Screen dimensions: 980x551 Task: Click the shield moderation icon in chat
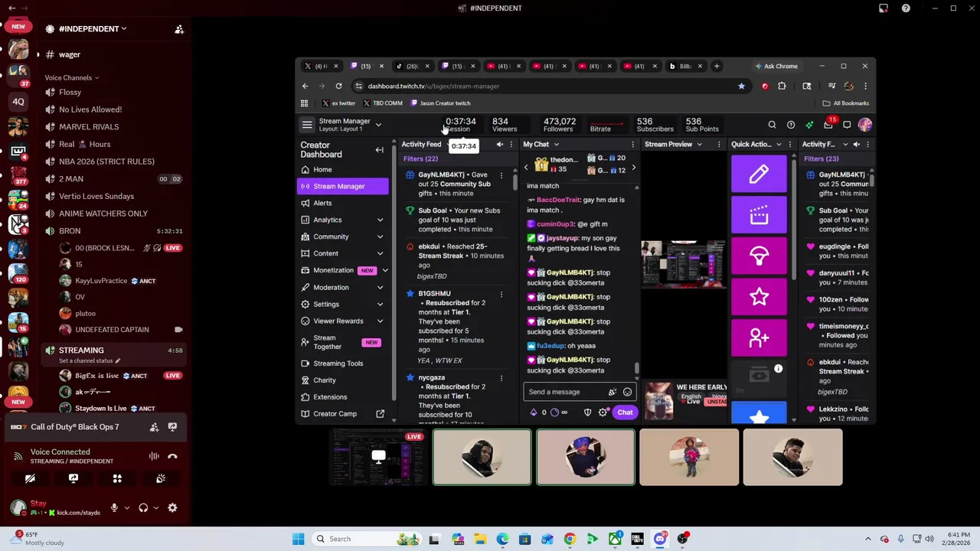[587, 412]
